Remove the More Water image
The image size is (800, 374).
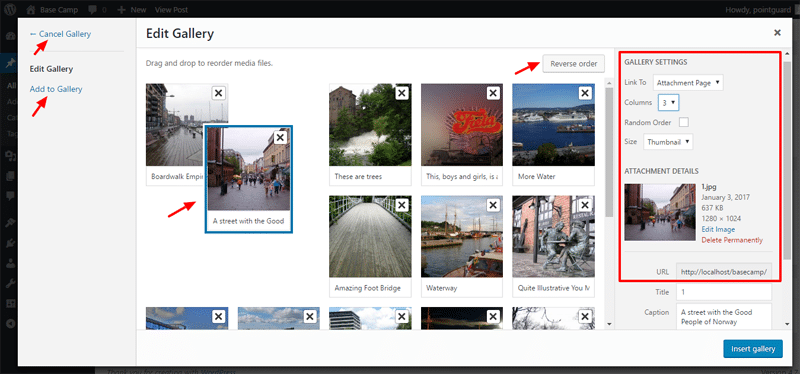[x=585, y=93]
